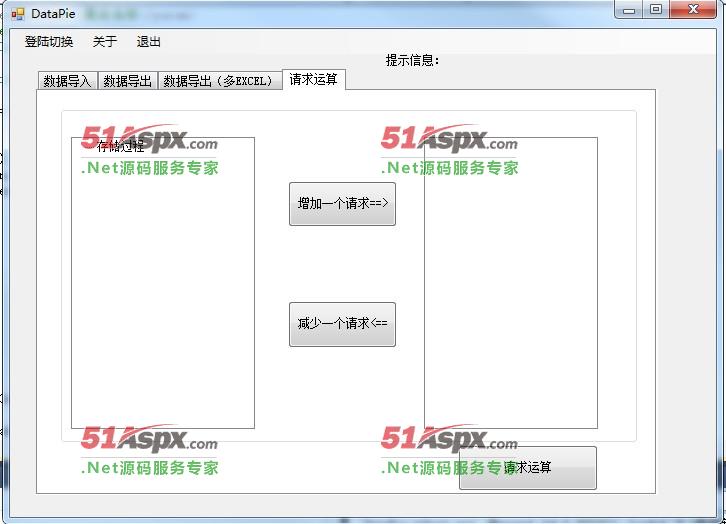Open the 登陆切换 menu

tap(49, 42)
